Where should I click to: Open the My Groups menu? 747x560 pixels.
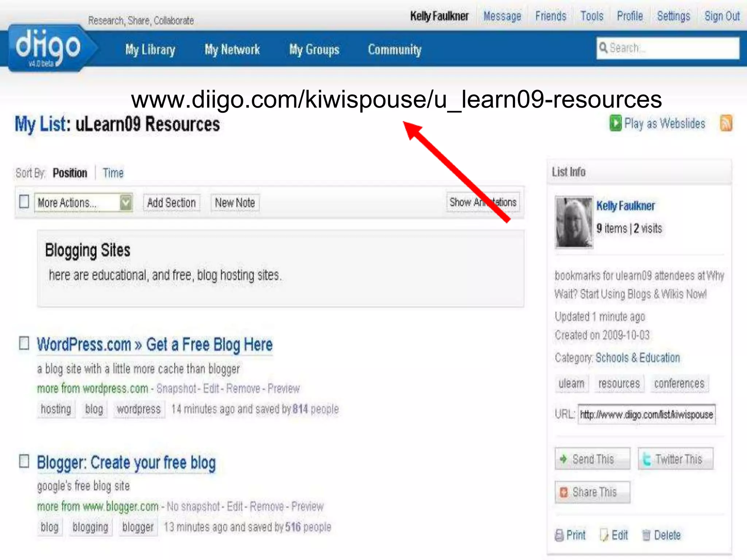(314, 50)
